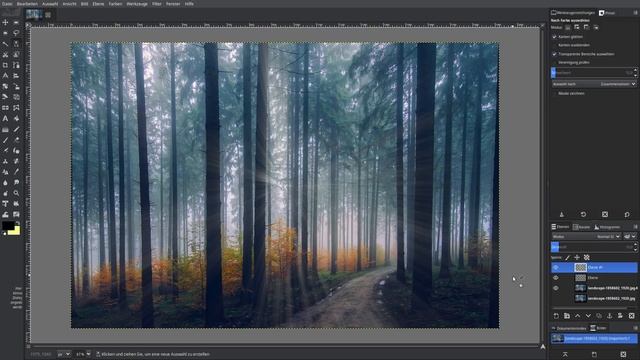Create new view for listed image
This screenshot has height=360, width=640.
[594, 354]
